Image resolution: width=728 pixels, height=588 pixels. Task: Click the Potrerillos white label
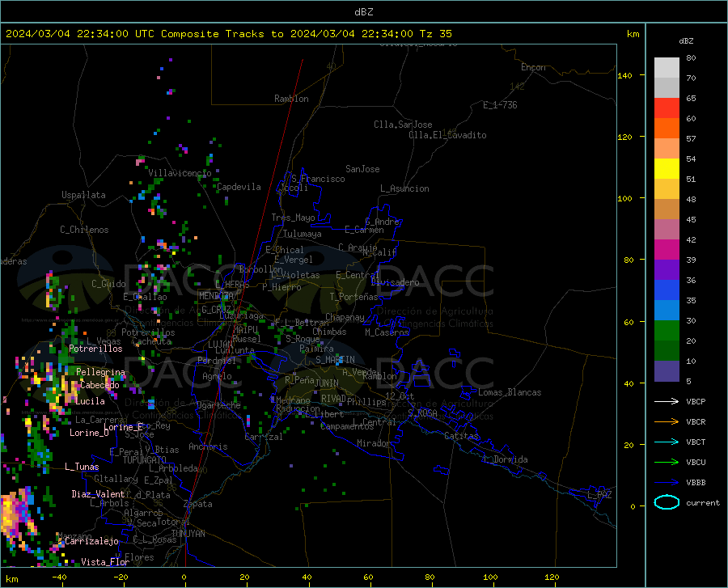[95, 349]
